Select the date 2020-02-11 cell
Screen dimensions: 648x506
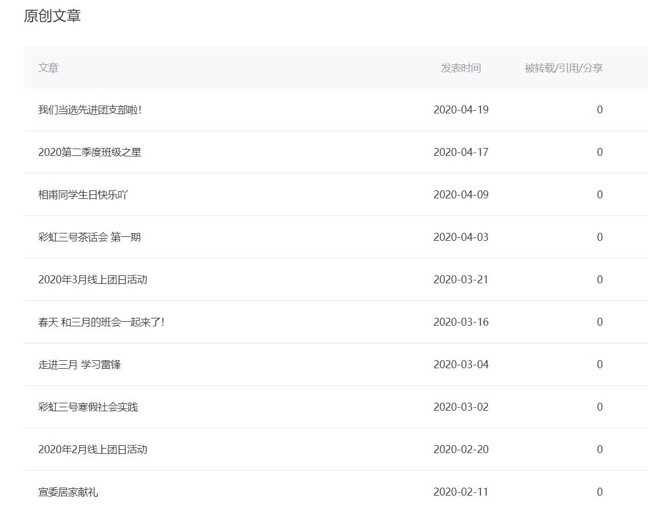coord(461,492)
